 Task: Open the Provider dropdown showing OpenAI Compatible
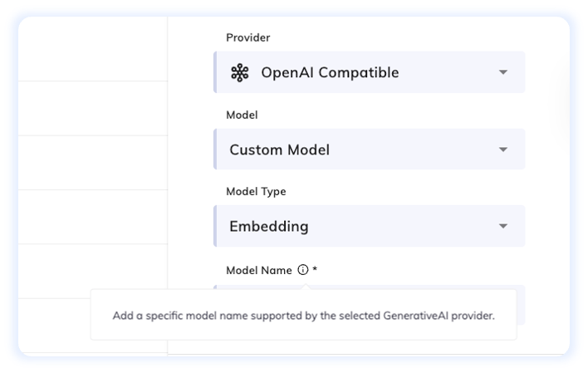click(x=370, y=72)
